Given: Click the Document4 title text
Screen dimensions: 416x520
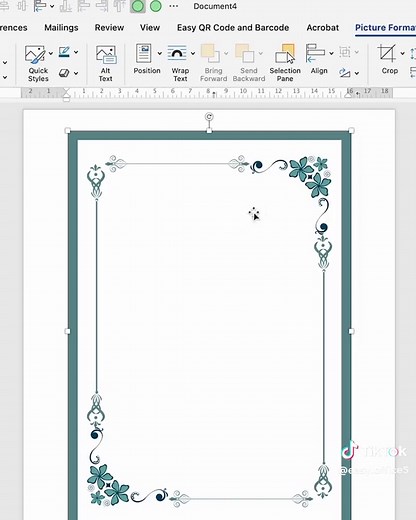Looking at the screenshot, I should click(215, 6).
